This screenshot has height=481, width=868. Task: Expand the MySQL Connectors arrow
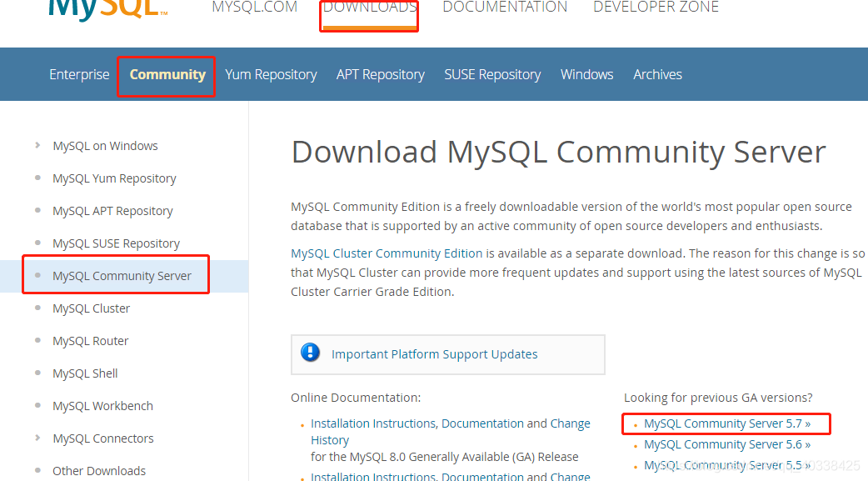click(x=37, y=438)
